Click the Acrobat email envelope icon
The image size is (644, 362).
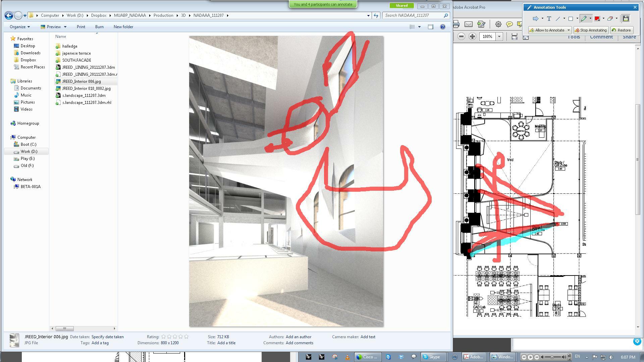[x=469, y=24]
